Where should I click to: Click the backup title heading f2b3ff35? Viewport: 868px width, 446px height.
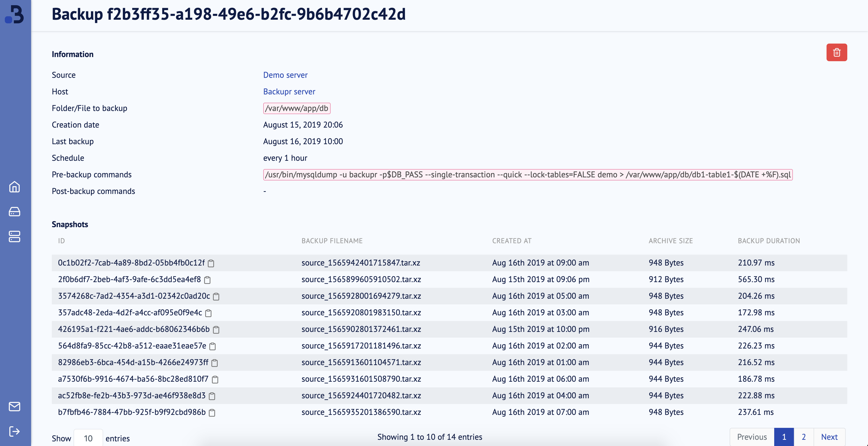click(x=229, y=14)
